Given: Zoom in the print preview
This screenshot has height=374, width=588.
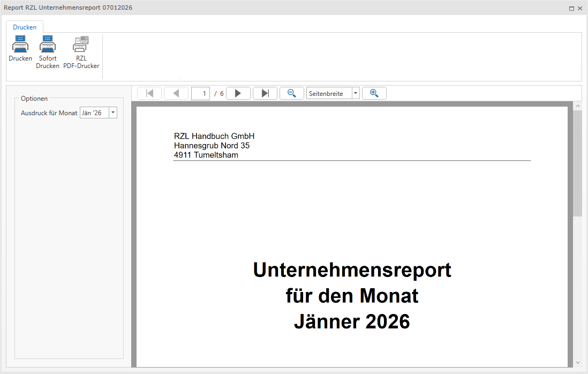Looking at the screenshot, I should pyautogui.click(x=374, y=93).
